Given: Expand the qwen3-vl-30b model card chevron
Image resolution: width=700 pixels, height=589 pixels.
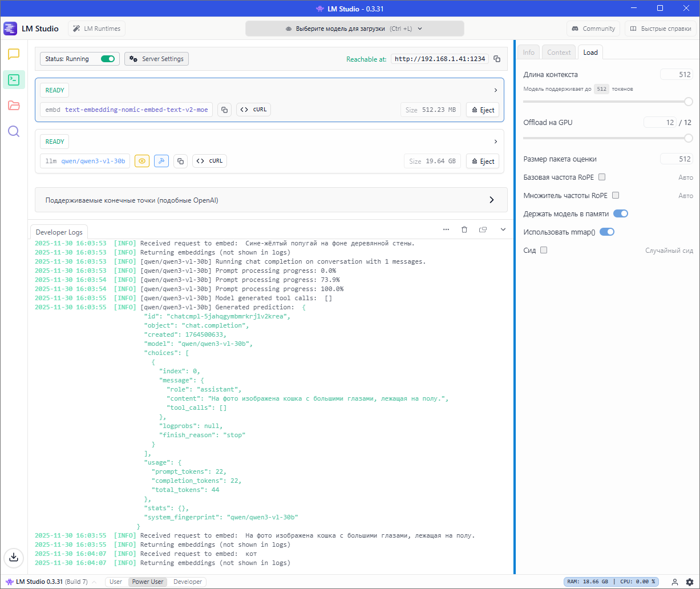Looking at the screenshot, I should pos(495,142).
